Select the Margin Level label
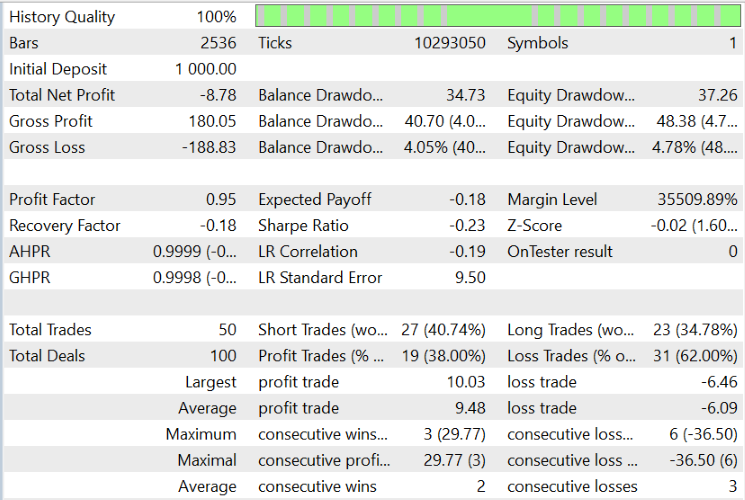Viewport: 745px width, 500px height. [552, 200]
